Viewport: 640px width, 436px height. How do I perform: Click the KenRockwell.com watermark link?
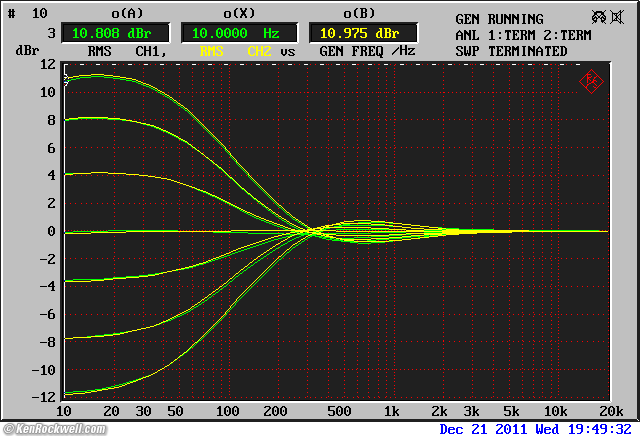coord(58,429)
